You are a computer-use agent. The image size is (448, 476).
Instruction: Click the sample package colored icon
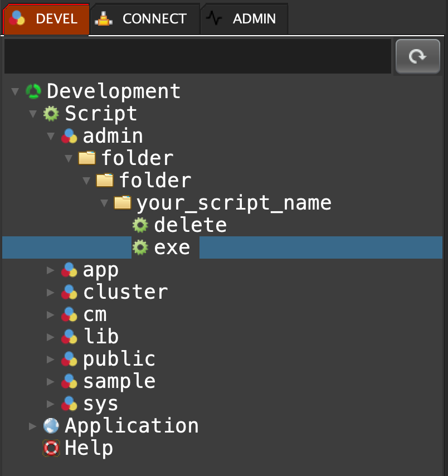coord(69,382)
